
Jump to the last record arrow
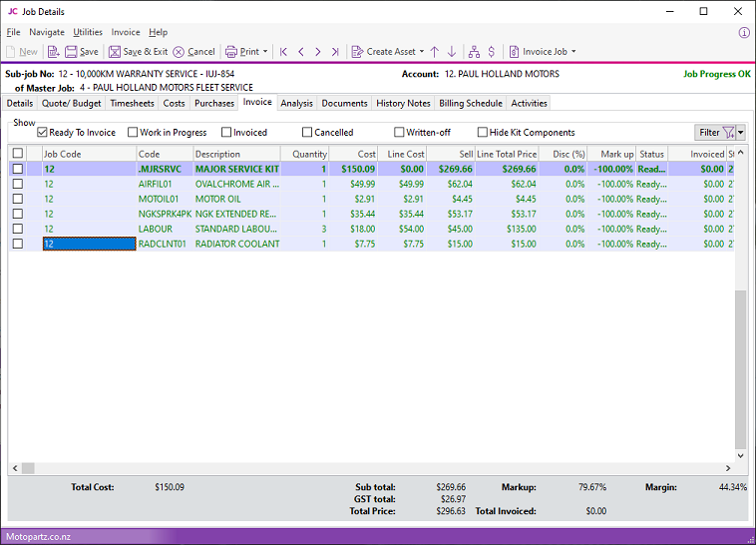334,52
